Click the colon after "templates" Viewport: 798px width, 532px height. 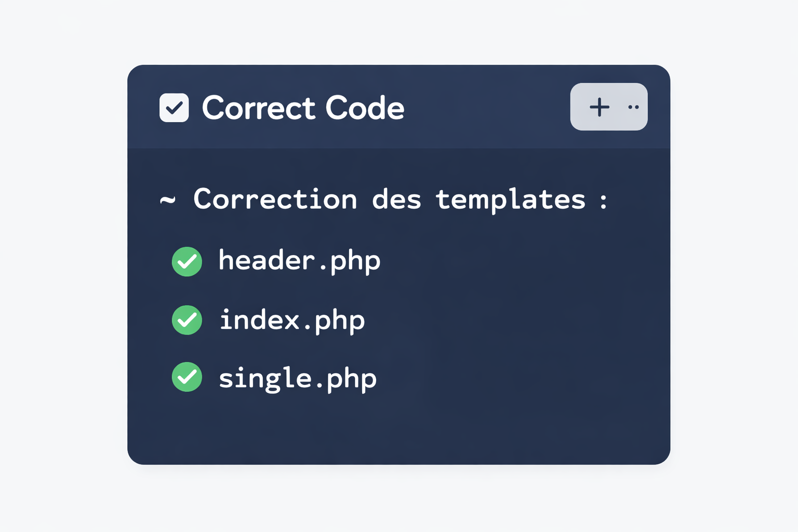[603, 201]
